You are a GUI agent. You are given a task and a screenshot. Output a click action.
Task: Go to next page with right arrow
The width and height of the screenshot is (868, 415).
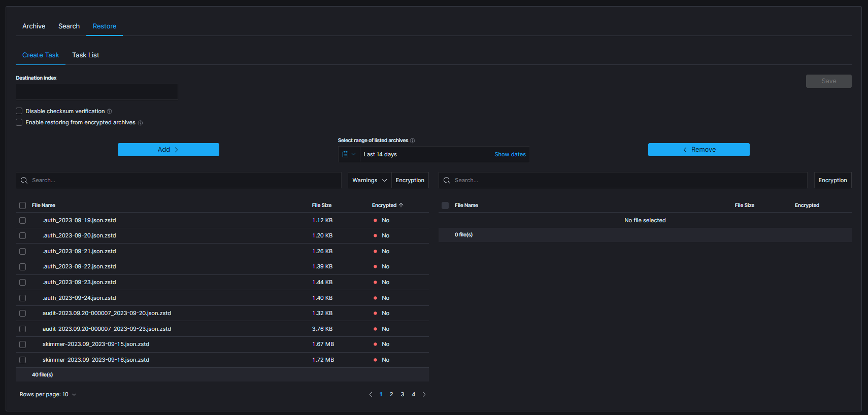point(424,394)
